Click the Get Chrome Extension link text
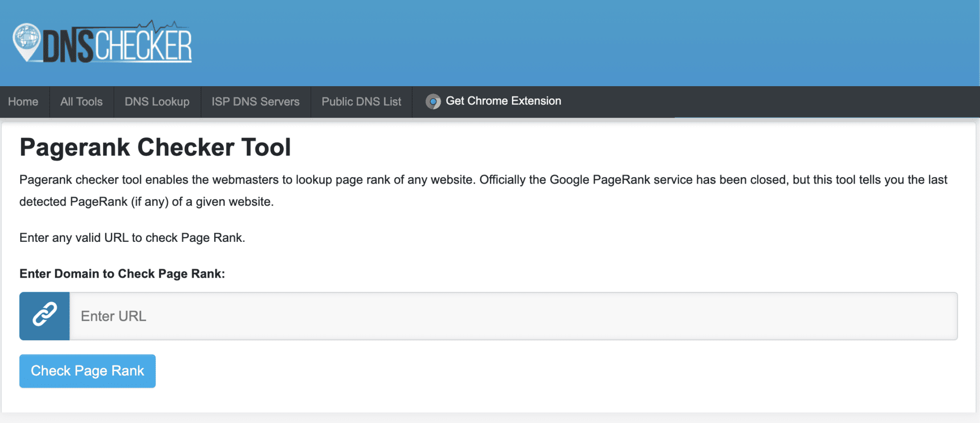980x423 pixels. click(x=503, y=101)
